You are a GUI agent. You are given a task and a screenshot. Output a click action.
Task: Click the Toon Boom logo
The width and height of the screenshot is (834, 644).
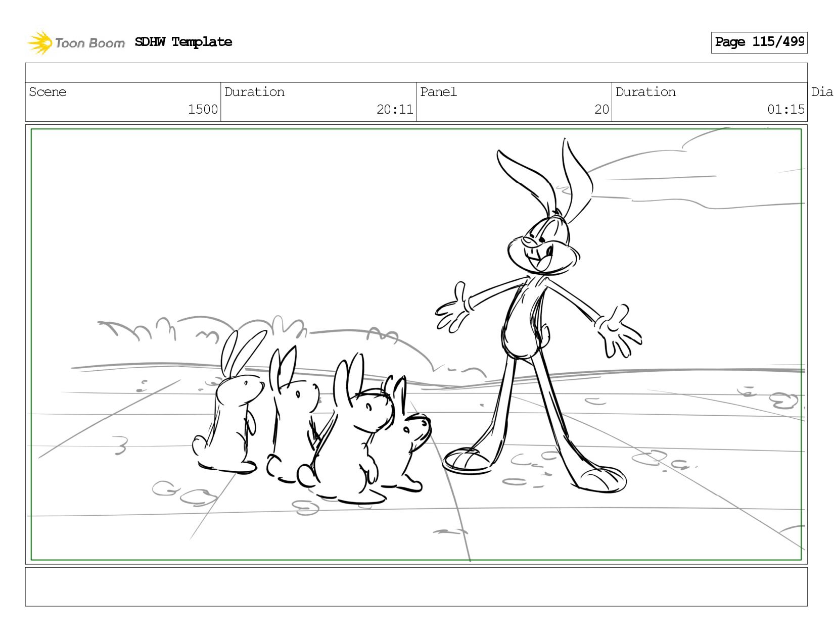click(76, 42)
